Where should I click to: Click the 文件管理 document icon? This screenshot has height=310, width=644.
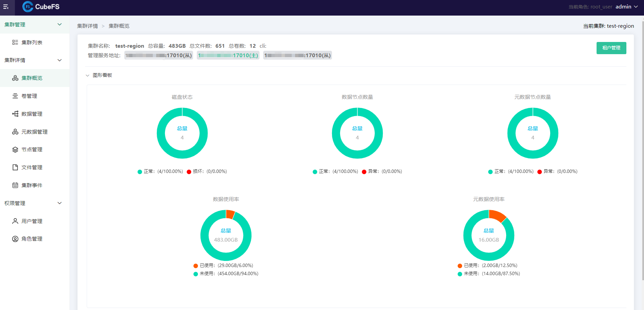pyautogui.click(x=15, y=167)
